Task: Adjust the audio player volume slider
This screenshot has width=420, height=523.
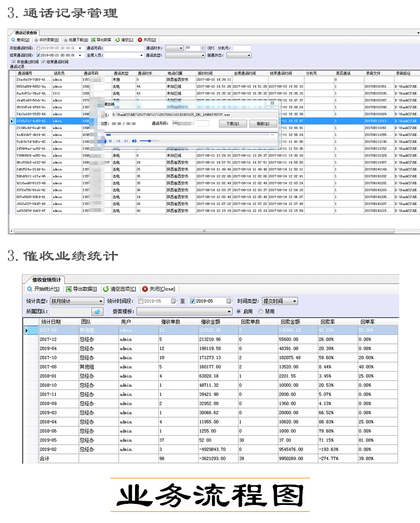Action: pyautogui.click(x=149, y=141)
